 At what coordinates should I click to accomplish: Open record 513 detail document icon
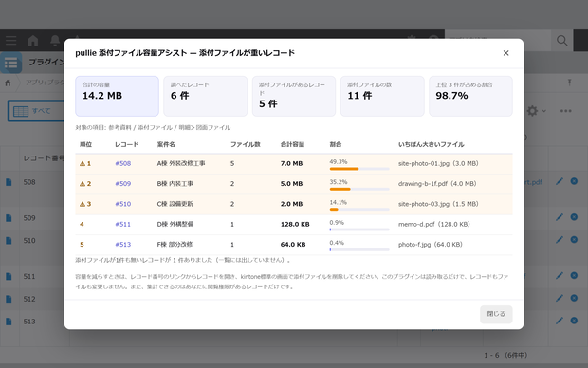point(9,322)
